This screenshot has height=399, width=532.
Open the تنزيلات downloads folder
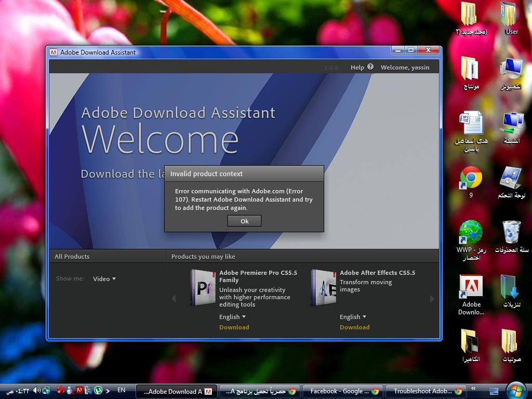(x=511, y=291)
